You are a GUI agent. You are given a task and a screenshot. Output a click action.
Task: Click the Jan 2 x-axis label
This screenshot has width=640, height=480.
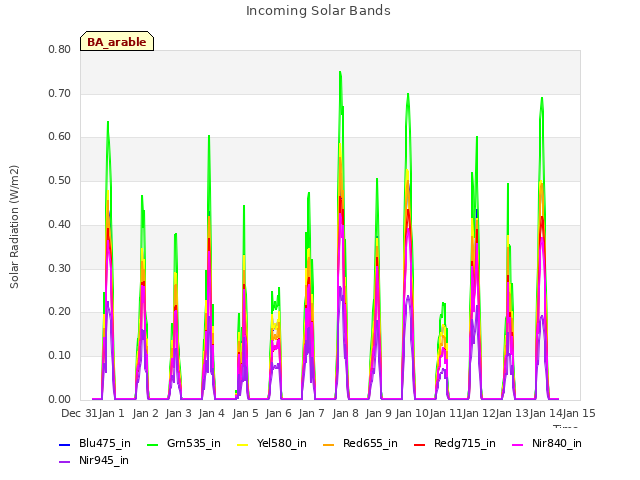tap(145, 413)
